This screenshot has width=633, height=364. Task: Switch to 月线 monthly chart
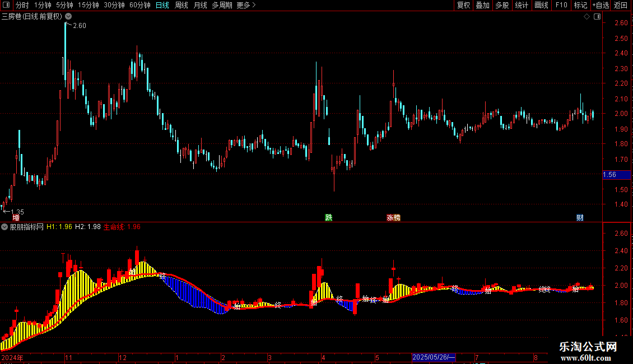coord(200,5)
